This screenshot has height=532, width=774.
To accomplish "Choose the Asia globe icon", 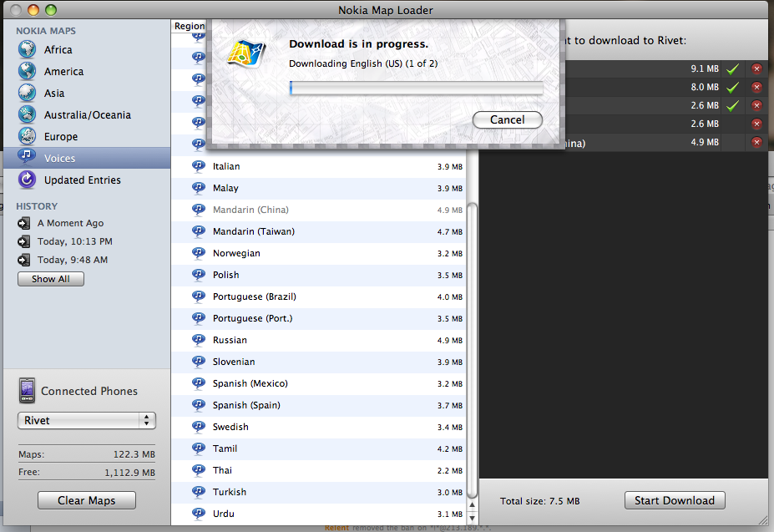I will coord(28,93).
